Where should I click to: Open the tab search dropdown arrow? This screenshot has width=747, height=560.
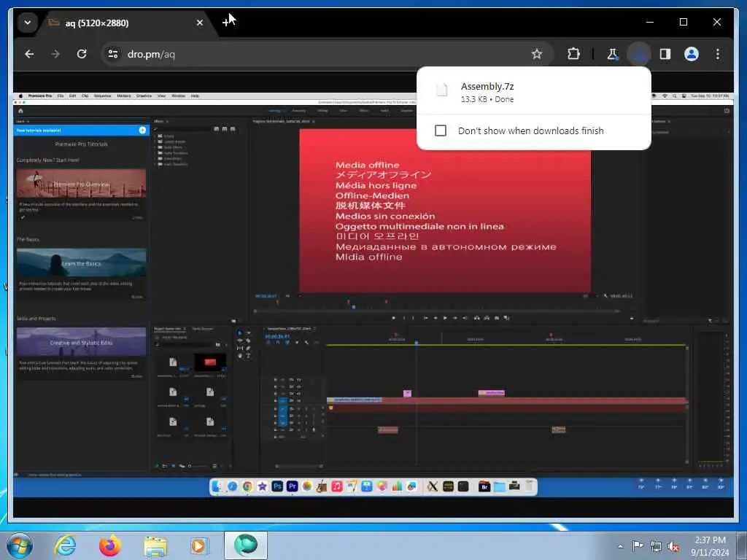pos(28,23)
